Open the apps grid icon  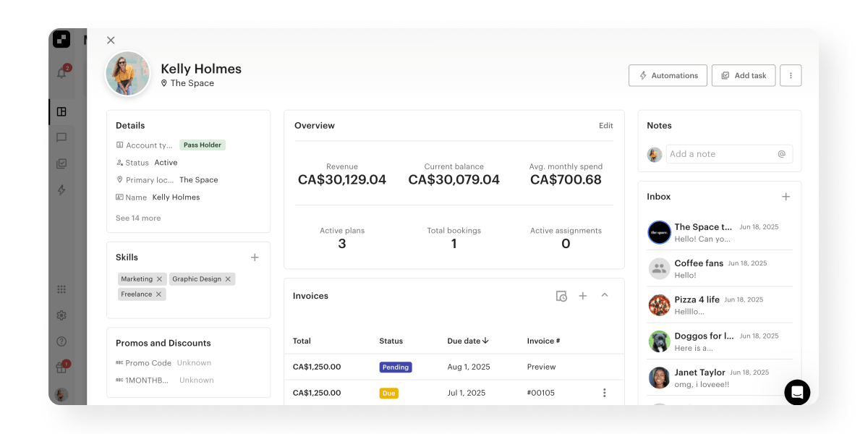coord(61,289)
